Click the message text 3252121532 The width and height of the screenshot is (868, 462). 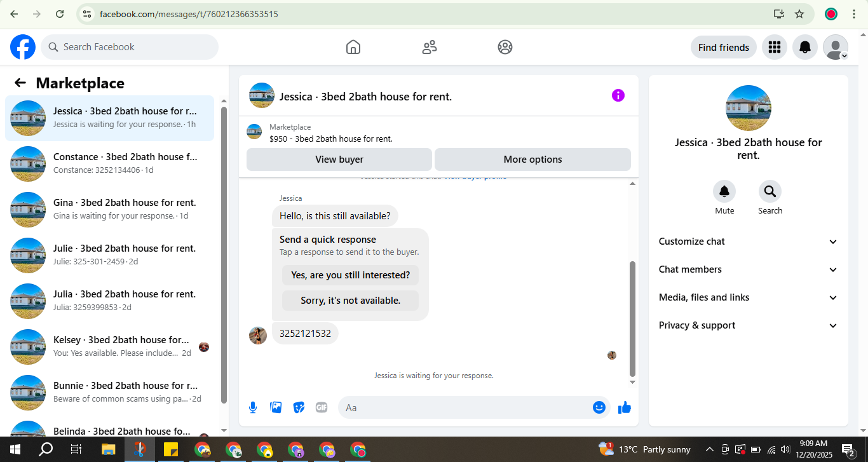(x=305, y=334)
